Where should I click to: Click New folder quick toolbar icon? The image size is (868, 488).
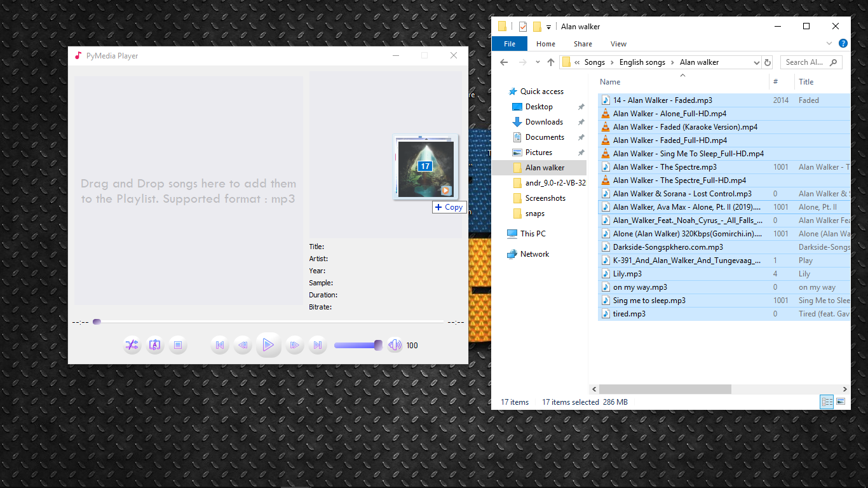tap(537, 26)
